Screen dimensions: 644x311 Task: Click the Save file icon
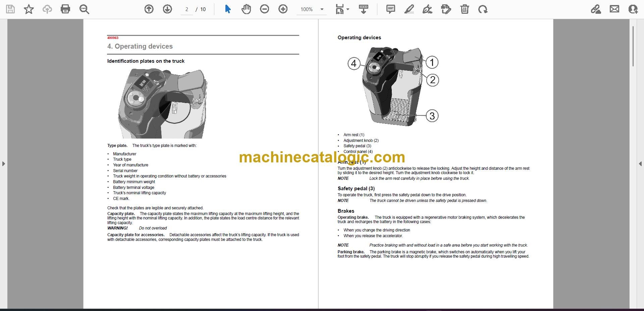[x=10, y=9]
